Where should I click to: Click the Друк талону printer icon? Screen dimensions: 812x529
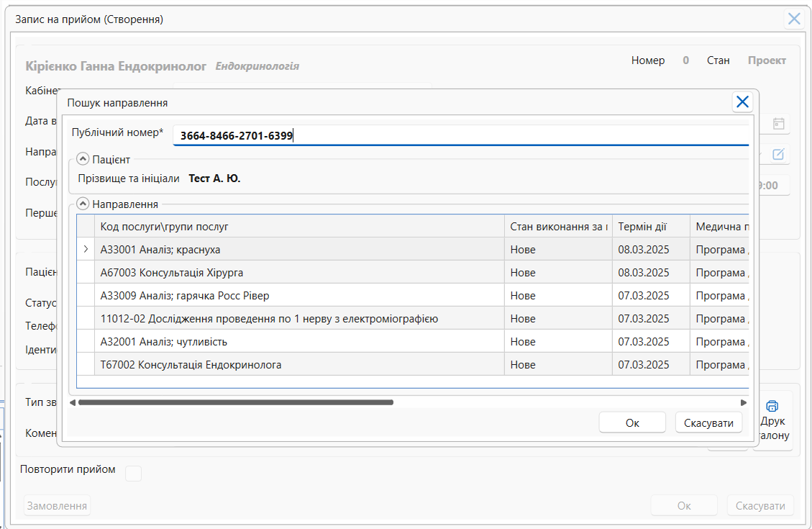772,406
